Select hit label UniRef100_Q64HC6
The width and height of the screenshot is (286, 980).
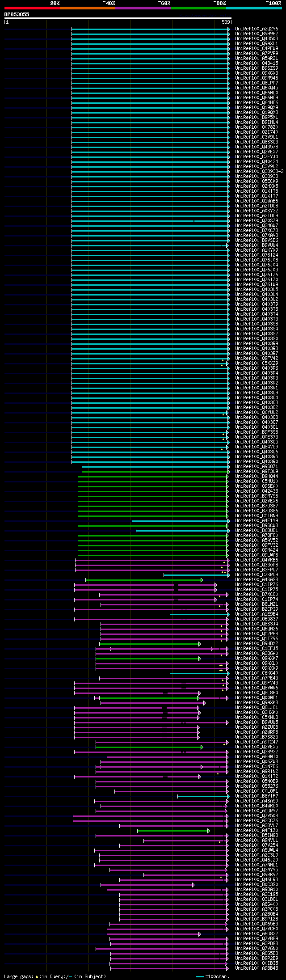pos(257,103)
